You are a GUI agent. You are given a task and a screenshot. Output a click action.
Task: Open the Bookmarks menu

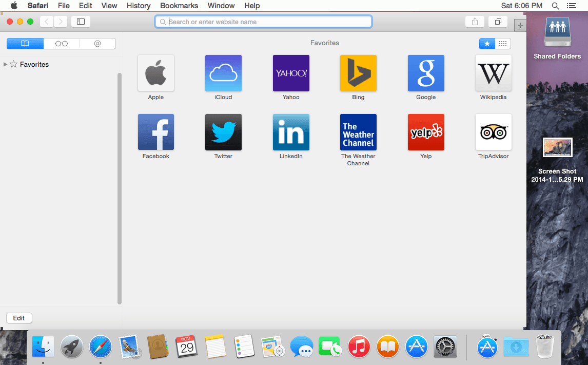(179, 6)
